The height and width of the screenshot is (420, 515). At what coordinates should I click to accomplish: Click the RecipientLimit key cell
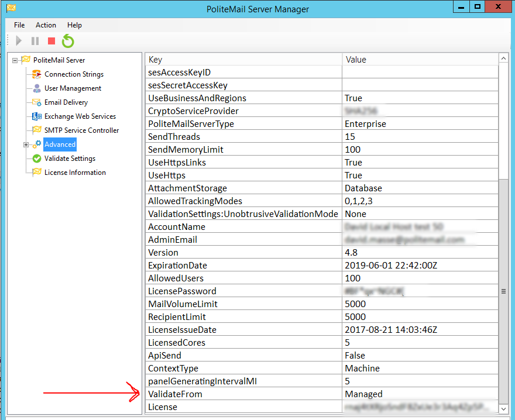[243, 317]
